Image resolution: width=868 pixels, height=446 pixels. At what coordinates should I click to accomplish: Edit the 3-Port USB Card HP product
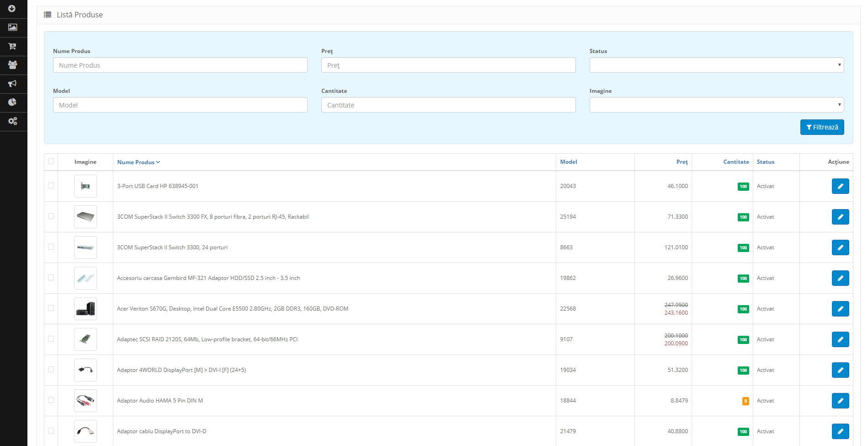(840, 186)
